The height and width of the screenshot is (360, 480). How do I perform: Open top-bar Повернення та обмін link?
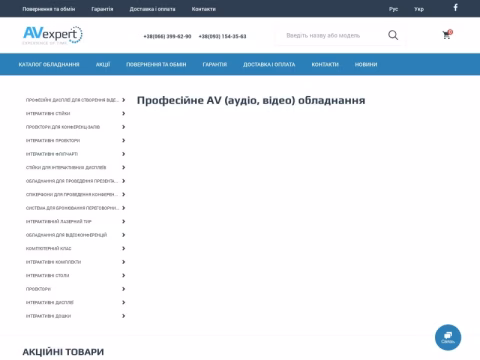point(49,9)
